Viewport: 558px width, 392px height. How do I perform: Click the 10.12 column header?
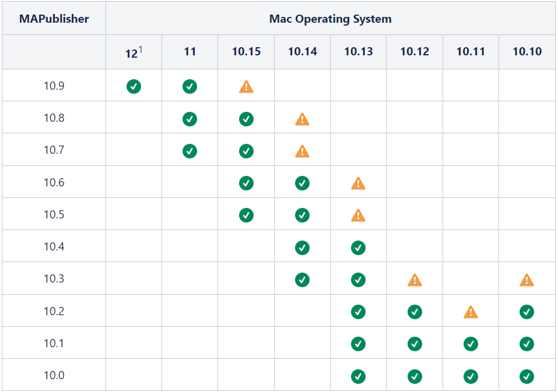click(x=415, y=51)
